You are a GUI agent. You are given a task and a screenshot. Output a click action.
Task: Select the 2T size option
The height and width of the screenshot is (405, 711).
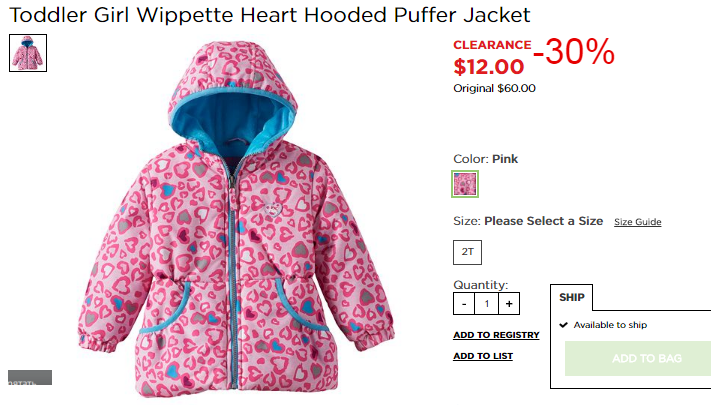[468, 252]
